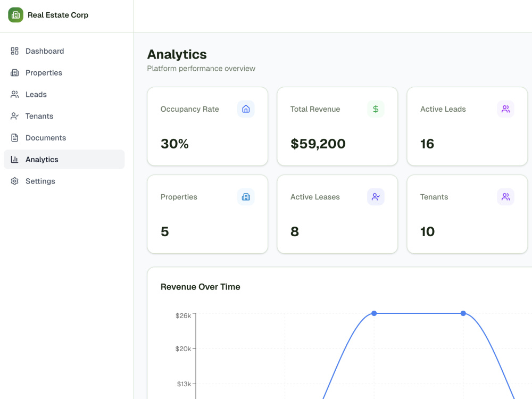Go to the Properties page in sidebar
This screenshot has height=399, width=532.
[x=64, y=72]
